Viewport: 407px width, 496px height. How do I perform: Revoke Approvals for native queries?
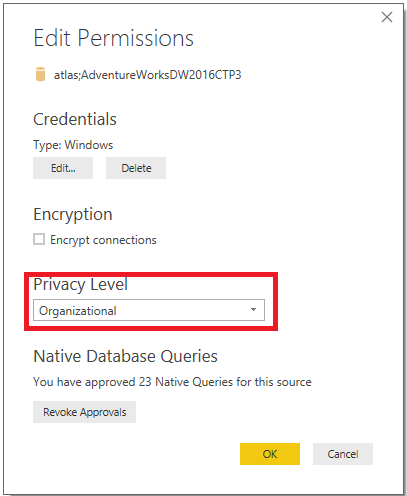(84, 412)
